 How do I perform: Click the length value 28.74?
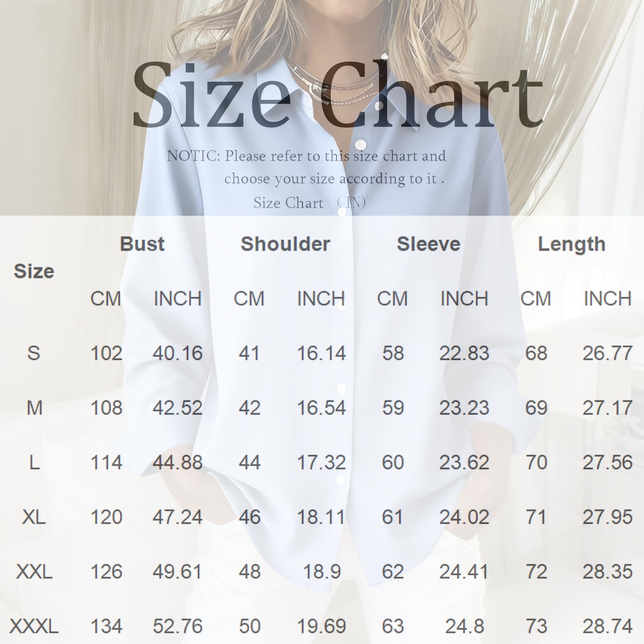(x=607, y=626)
